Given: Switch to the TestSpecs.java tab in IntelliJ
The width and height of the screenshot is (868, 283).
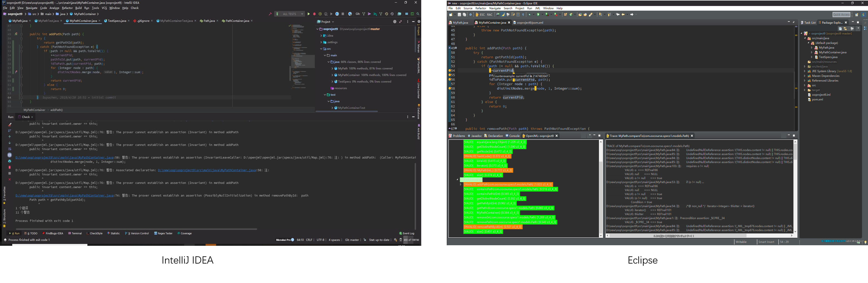Looking at the screenshot, I should pyautogui.click(x=117, y=21).
